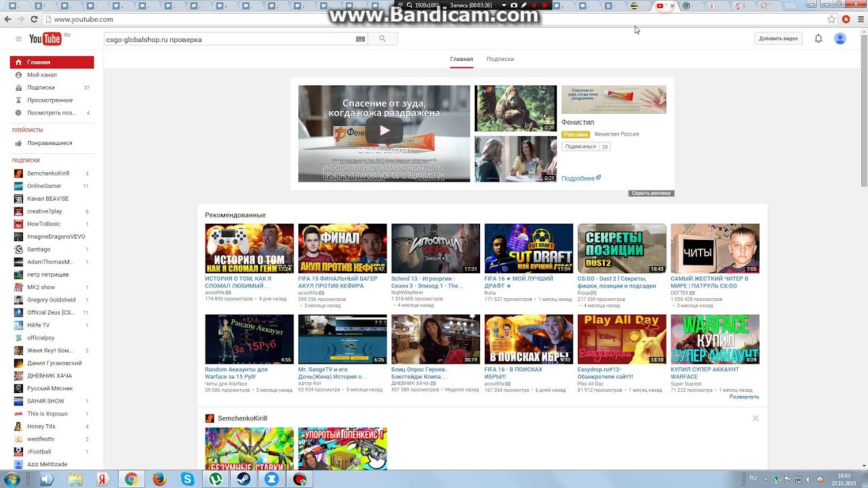Open the Chrome menu button
Image resolution: width=868 pixels, height=488 pixels.
(x=861, y=19)
